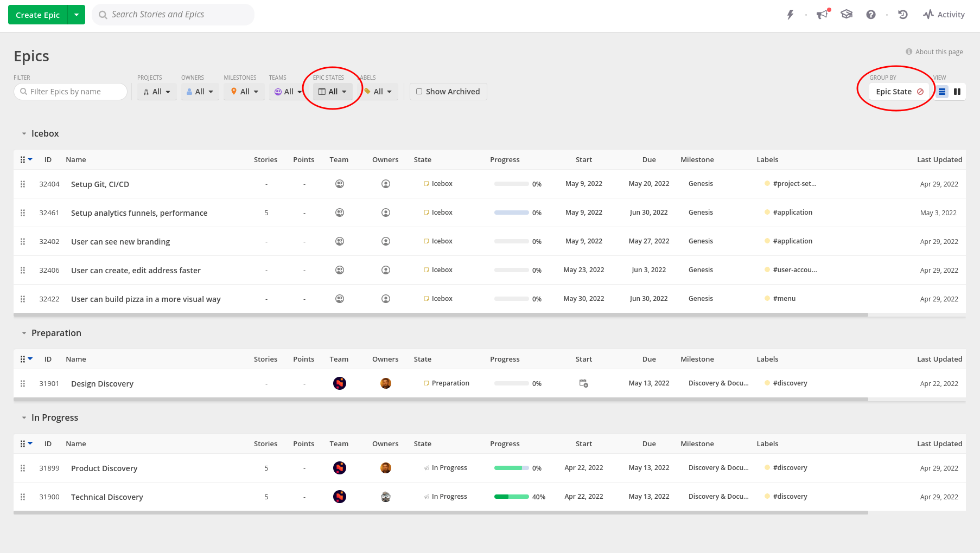Select the list table view icon
The width and height of the screenshot is (980, 553).
click(942, 92)
